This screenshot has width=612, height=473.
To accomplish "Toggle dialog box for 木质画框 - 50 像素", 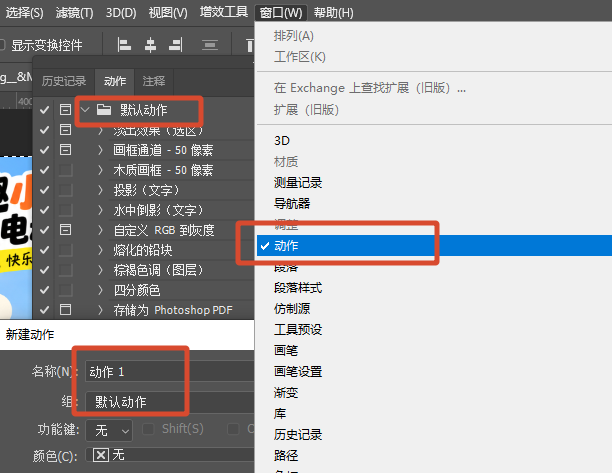I will click(x=65, y=170).
